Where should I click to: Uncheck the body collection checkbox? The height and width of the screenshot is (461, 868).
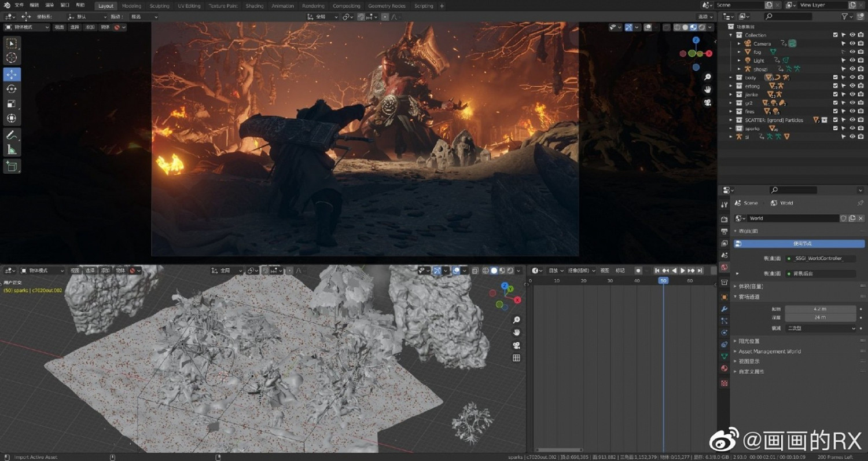point(835,78)
